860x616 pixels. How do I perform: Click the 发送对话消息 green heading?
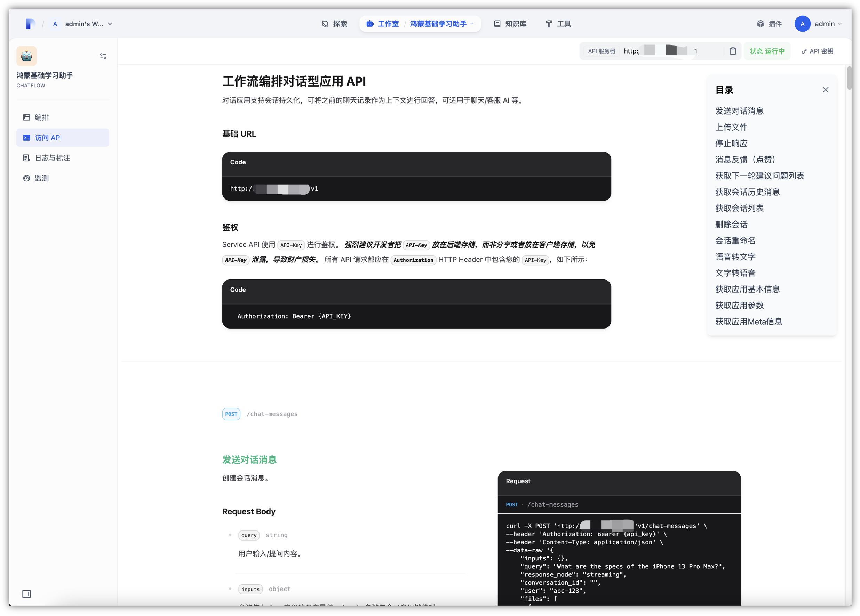(249, 460)
